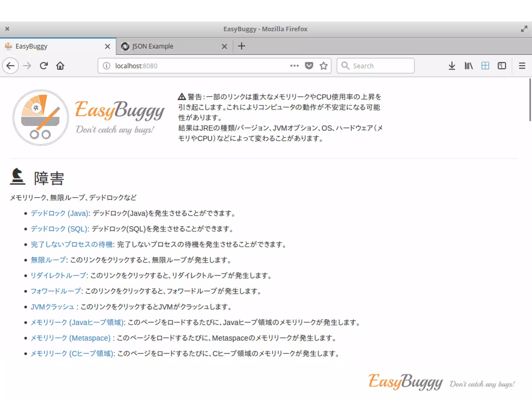Open the page actions three-dots menu
Screen dimensions: 532x399
pyautogui.click(x=294, y=66)
